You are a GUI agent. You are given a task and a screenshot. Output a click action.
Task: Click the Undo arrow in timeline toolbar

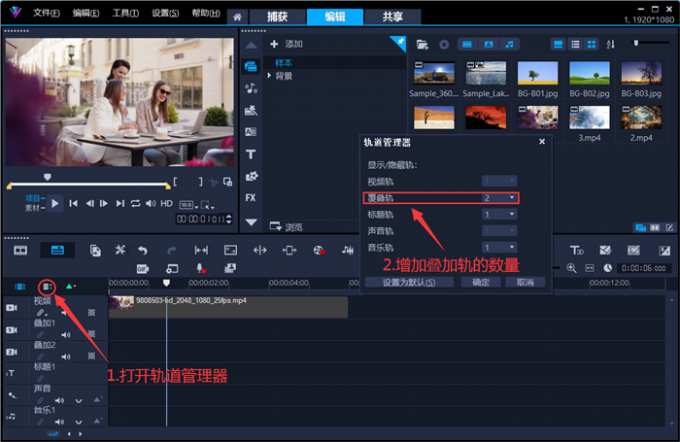(143, 250)
